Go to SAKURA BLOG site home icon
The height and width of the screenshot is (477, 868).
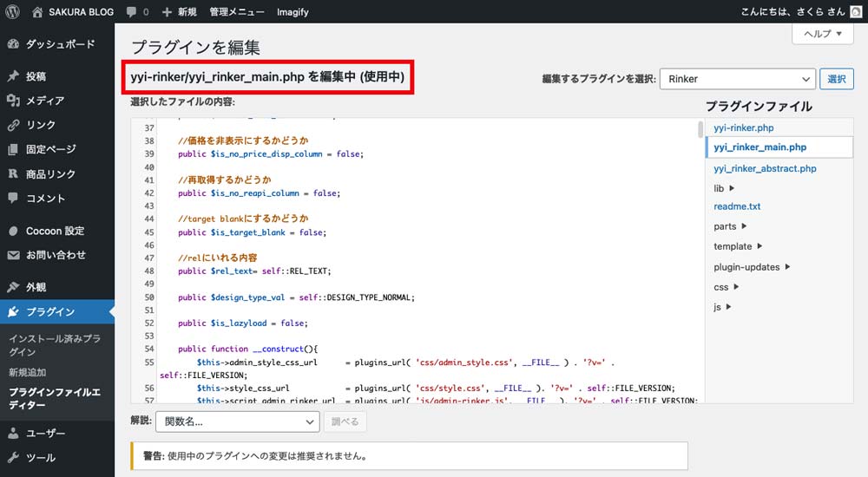(37, 11)
